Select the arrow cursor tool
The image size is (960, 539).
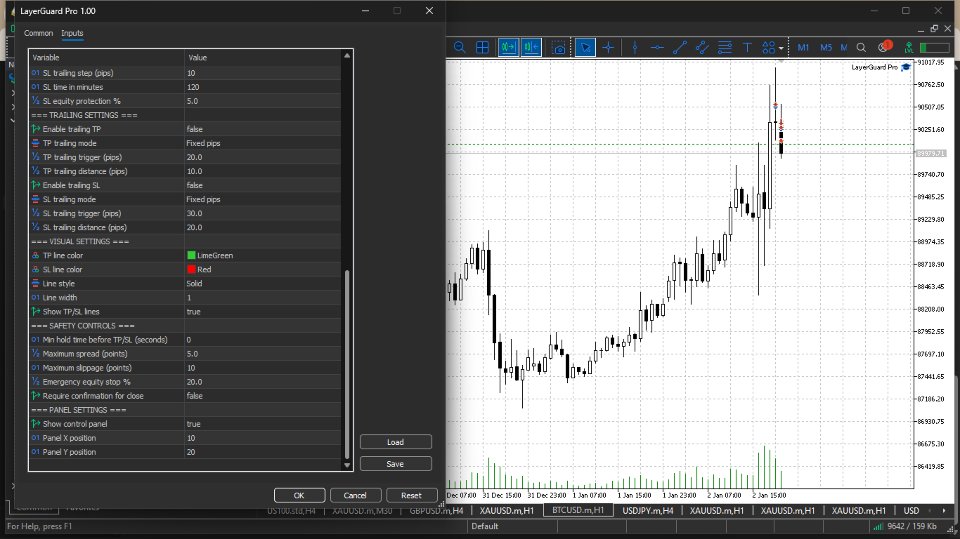pos(585,47)
